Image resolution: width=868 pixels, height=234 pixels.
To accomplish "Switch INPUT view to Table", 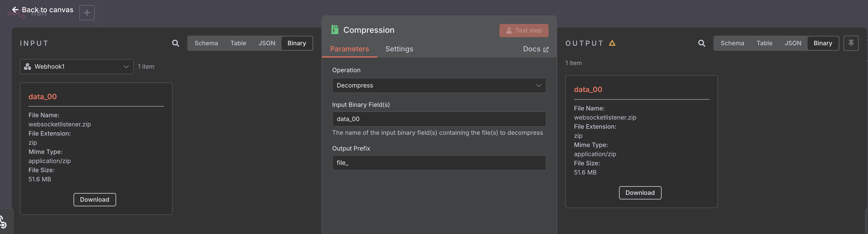I will pyautogui.click(x=238, y=43).
